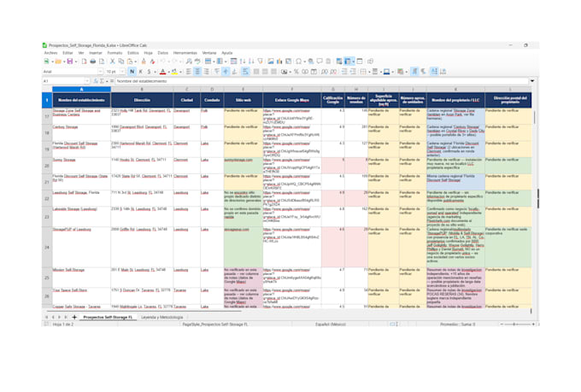Open the Formato menu
Viewport: 581px width, 392px height.
(114, 53)
